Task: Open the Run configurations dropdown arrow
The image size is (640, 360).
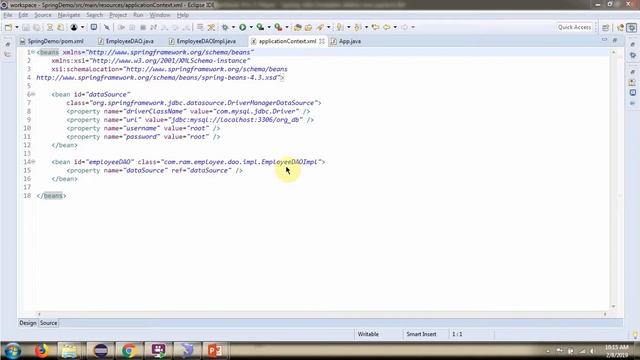Action: click(251, 27)
